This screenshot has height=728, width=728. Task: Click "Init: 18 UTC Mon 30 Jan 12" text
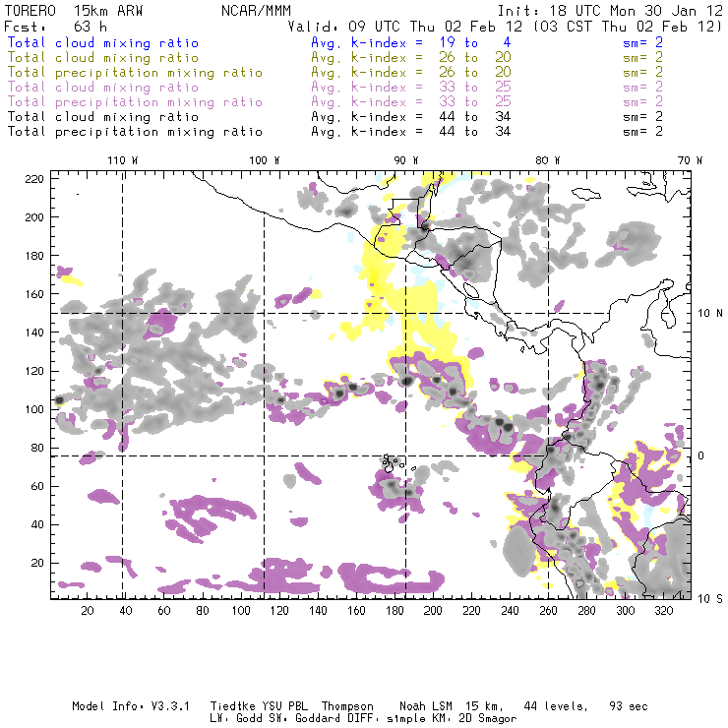click(610, 11)
